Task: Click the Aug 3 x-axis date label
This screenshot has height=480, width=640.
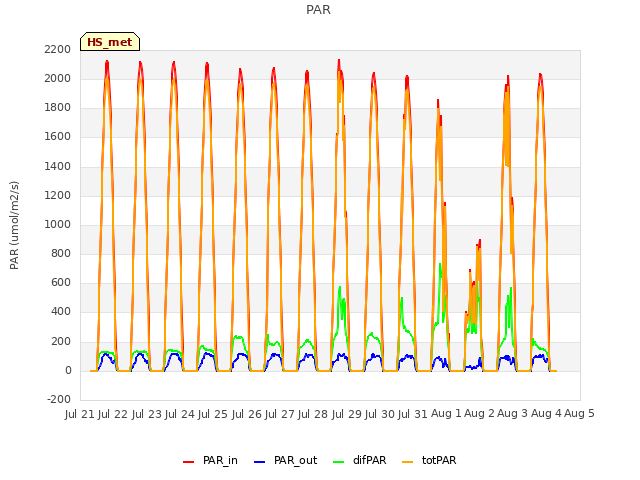Action: click(x=513, y=414)
